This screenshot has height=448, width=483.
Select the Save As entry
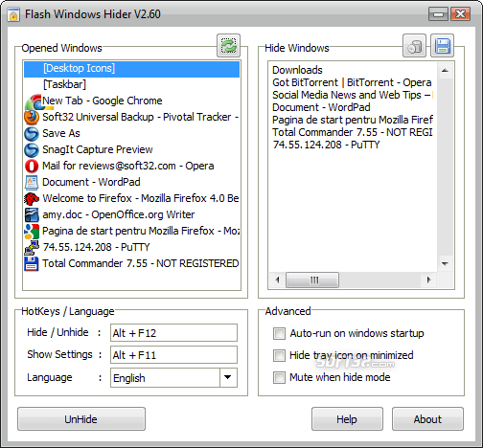coord(131,133)
